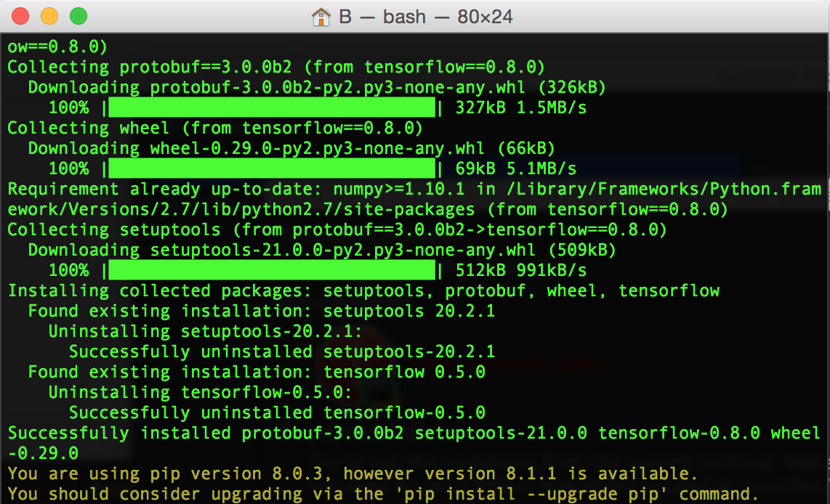Click the home folder icon in title bar
The width and height of the screenshot is (830, 504).
click(321, 17)
